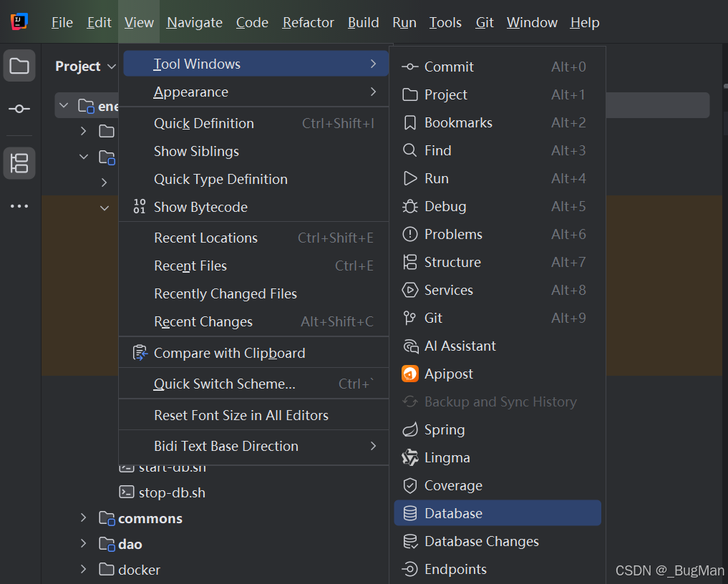Choose Reset Font Size in All Editors
This screenshot has width=728, height=584.
(x=254, y=415)
